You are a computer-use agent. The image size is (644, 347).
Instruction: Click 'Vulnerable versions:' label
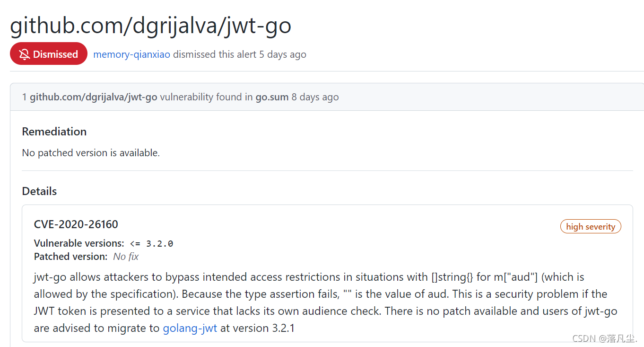click(x=79, y=243)
